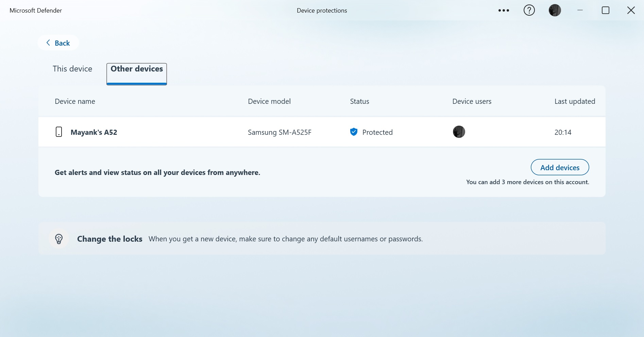
Task: Switch to the This device tab
Action: (72, 69)
